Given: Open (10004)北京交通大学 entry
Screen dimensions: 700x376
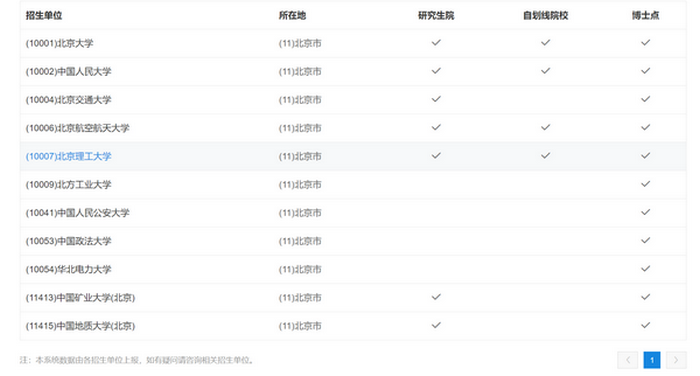Looking at the screenshot, I should coord(68,100).
